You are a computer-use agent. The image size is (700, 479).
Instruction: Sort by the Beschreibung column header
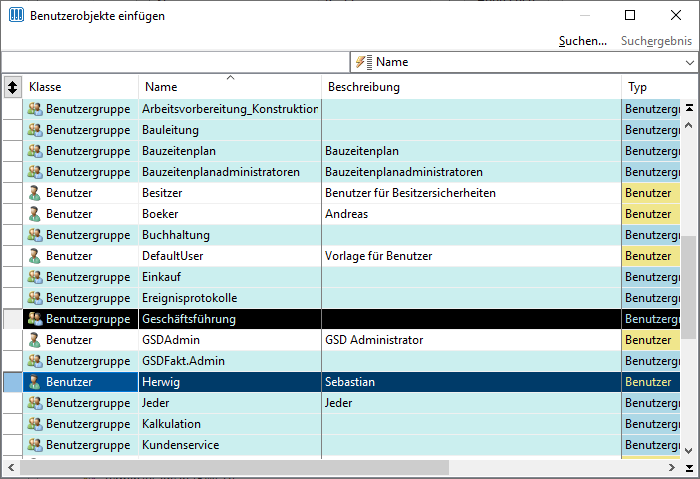471,87
